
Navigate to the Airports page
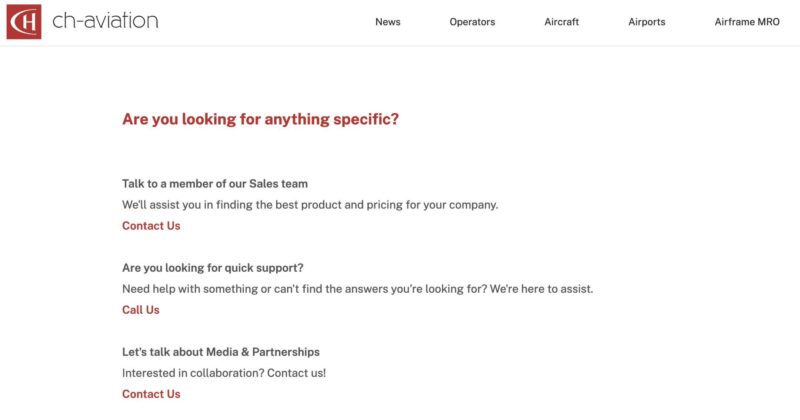(647, 22)
